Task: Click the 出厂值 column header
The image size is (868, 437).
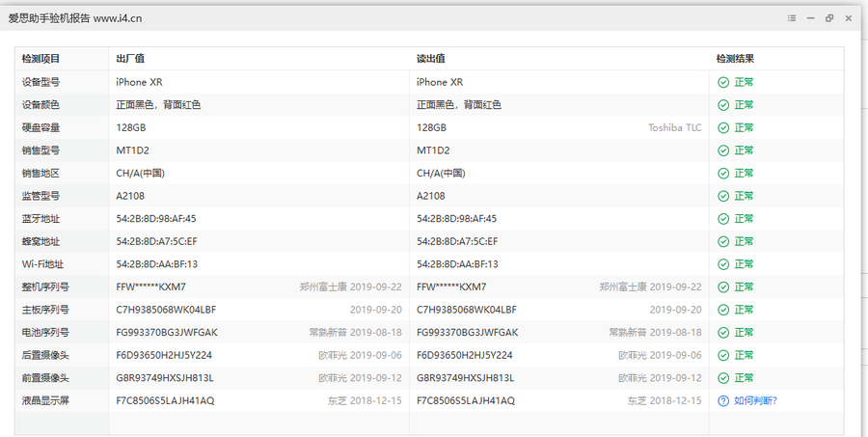Action: click(x=130, y=59)
